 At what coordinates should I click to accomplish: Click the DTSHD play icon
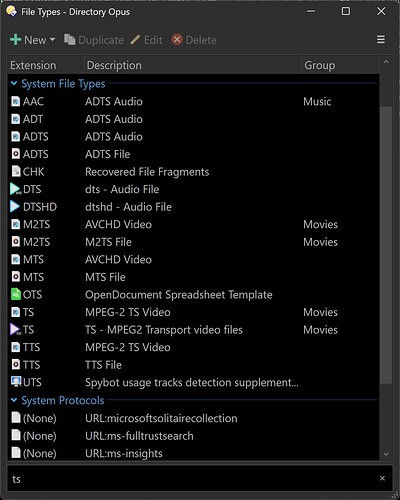pos(15,207)
